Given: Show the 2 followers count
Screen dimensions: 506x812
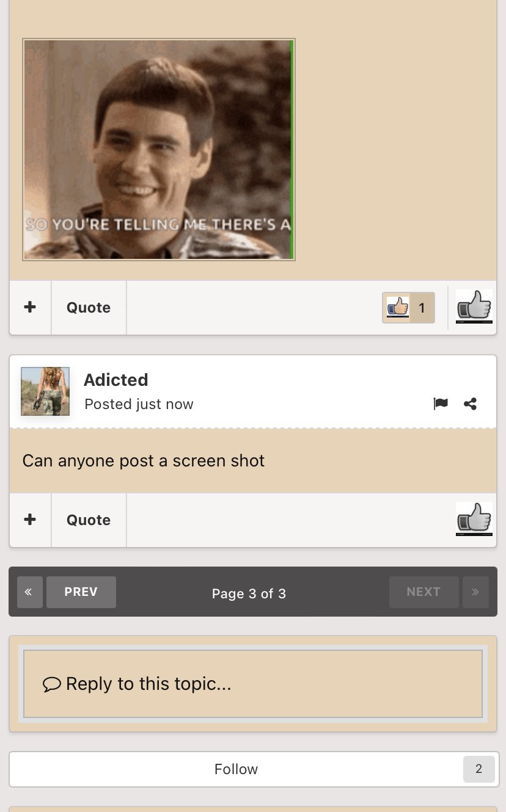Looking at the screenshot, I should 479,769.
